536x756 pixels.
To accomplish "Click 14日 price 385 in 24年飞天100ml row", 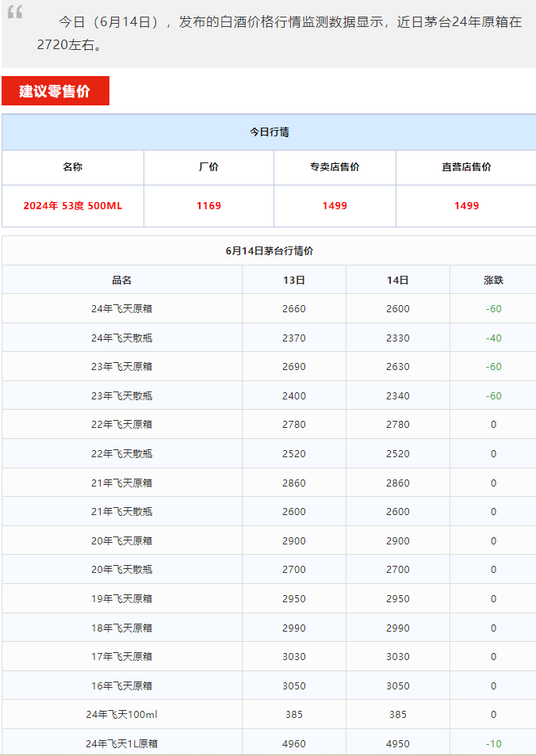I will click(x=397, y=715).
